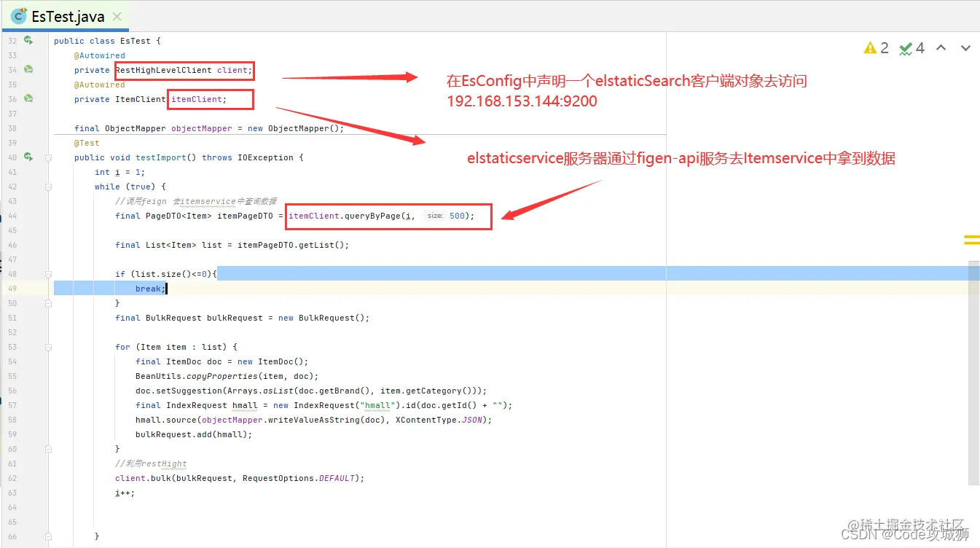The height and width of the screenshot is (548, 980).
Task: Click itemPageDTO.getList() call on line 46
Action: [x=291, y=245]
